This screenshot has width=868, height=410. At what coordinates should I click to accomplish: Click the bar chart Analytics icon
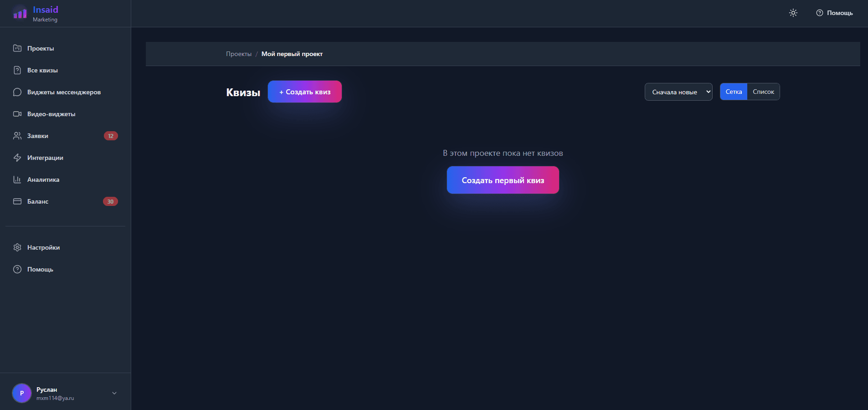pos(17,179)
